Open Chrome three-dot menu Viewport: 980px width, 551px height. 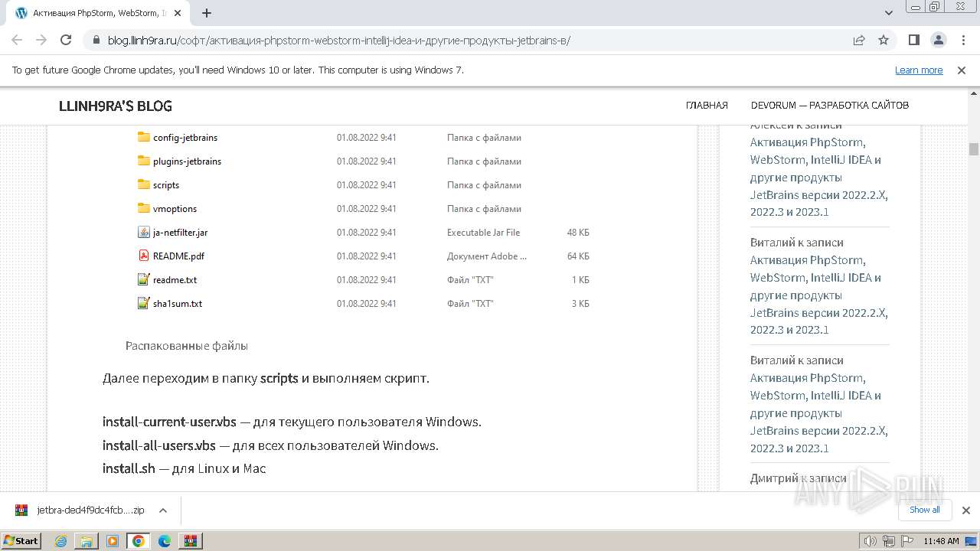[962, 40]
